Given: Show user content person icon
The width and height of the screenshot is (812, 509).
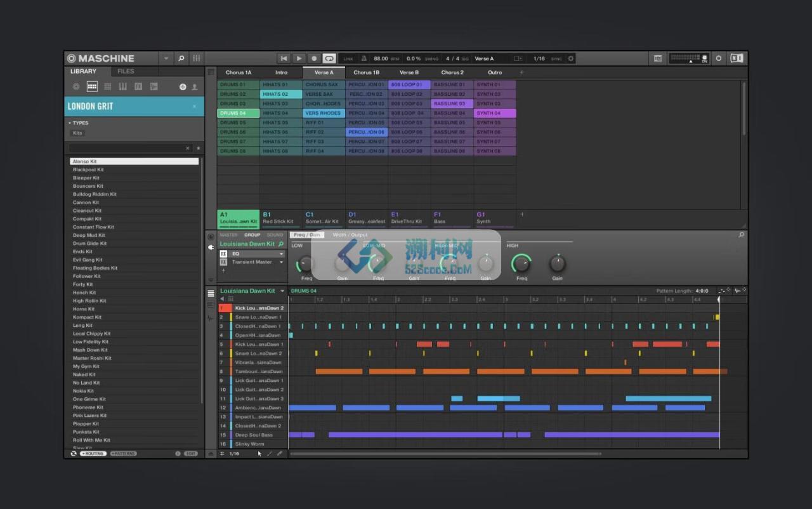Looking at the screenshot, I should click(x=195, y=87).
